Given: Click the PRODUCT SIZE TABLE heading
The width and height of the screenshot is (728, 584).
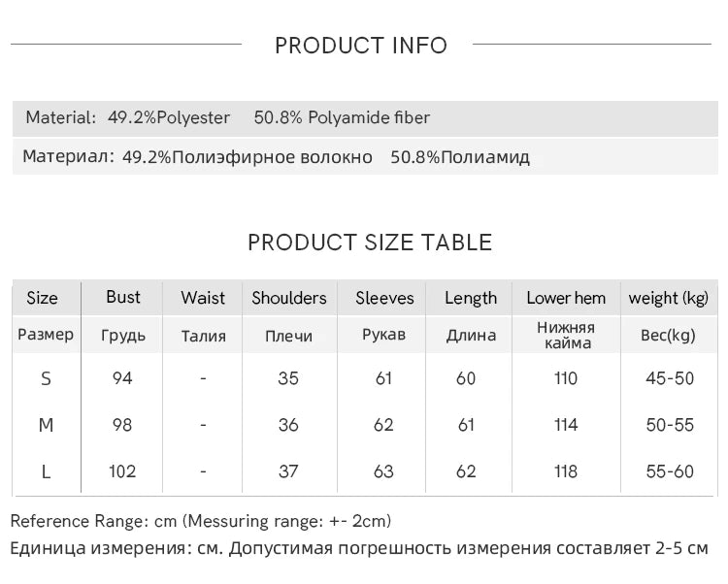Looking at the screenshot, I should pyautogui.click(x=370, y=243).
